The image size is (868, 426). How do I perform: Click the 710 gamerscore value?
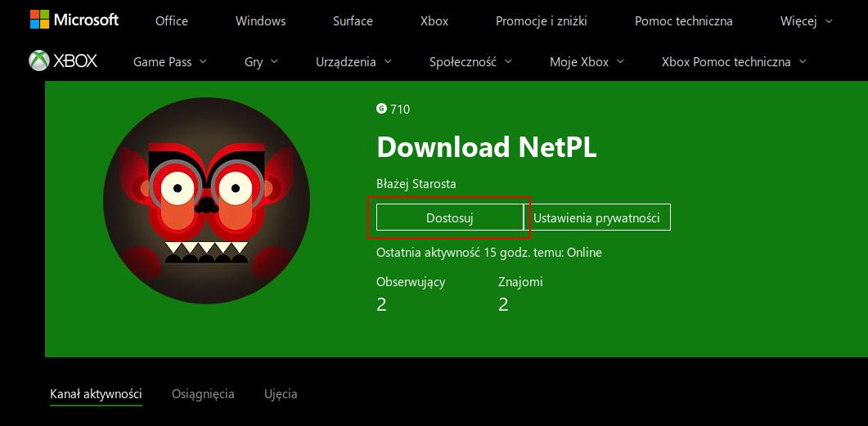click(400, 109)
